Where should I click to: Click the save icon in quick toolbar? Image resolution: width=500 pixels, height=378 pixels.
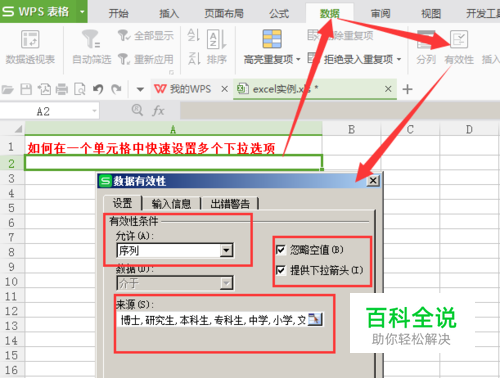[x=26, y=89]
